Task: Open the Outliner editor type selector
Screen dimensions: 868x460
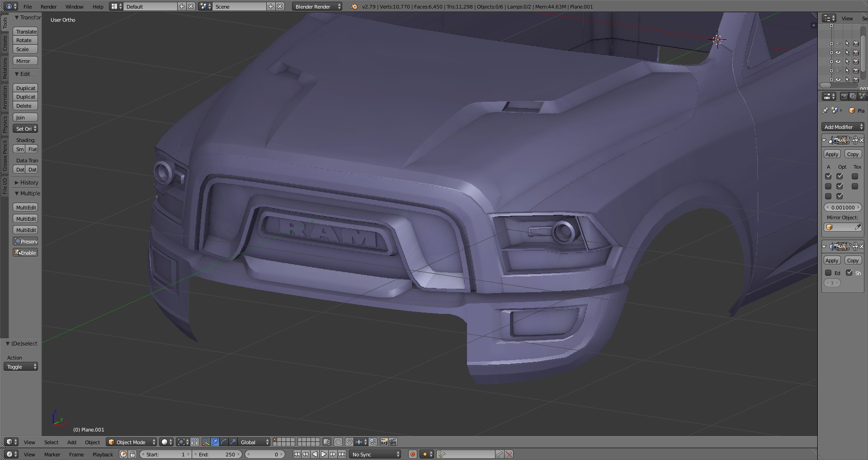Action: [829, 18]
